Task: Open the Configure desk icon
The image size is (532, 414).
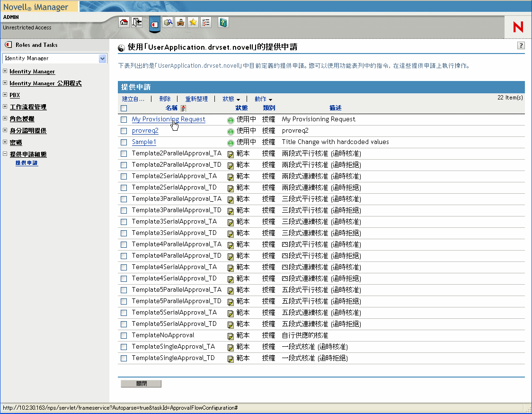Action: (180, 22)
